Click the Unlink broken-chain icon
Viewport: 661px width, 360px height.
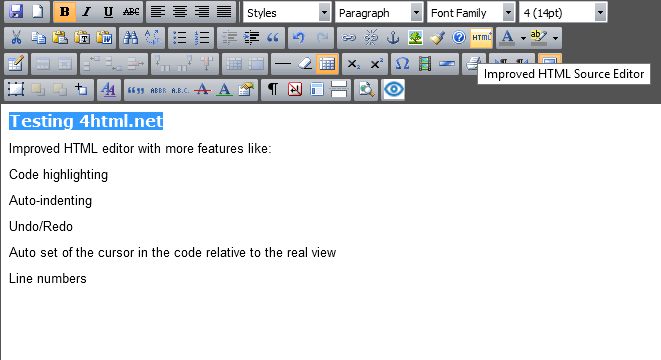pyautogui.click(x=371, y=38)
